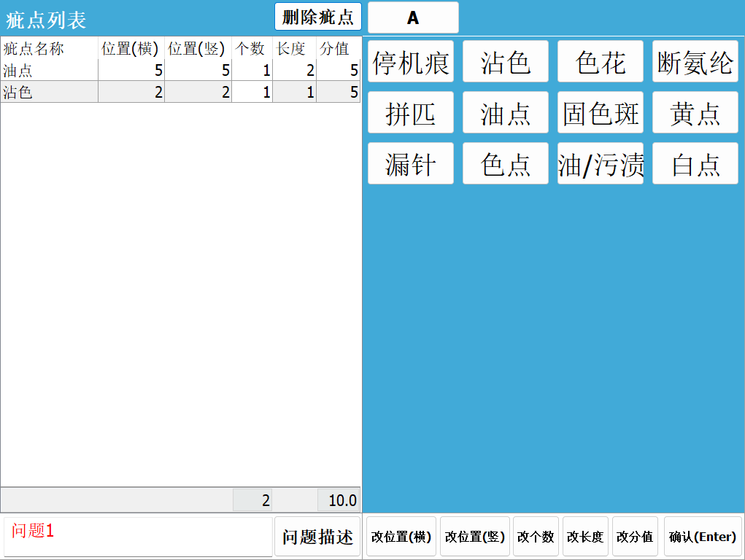Select the 断氨纶 defect type

coord(695,61)
